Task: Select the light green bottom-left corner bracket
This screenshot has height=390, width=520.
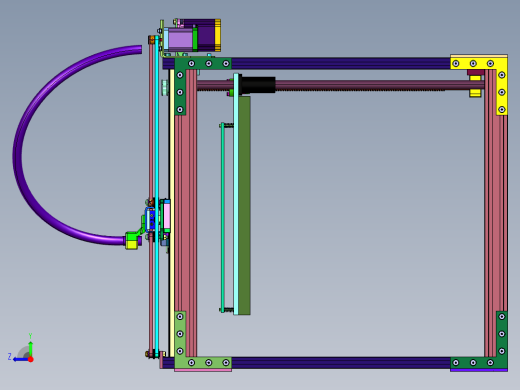Action: pyautogui.click(x=180, y=362)
